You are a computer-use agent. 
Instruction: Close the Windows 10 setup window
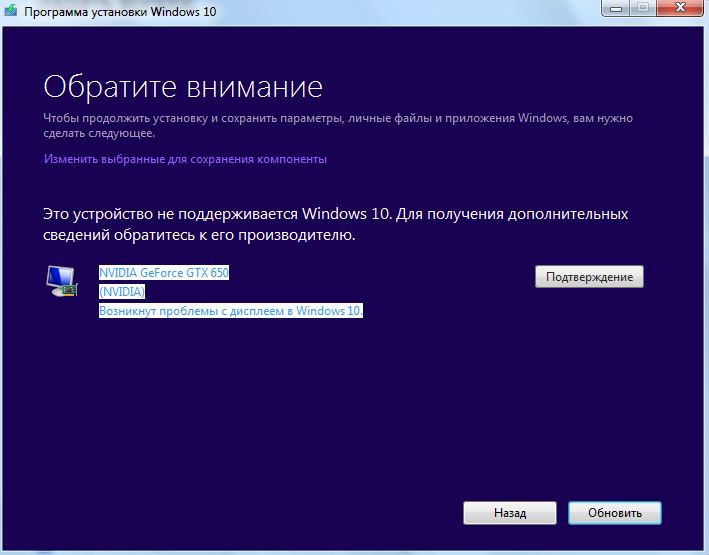681,8
